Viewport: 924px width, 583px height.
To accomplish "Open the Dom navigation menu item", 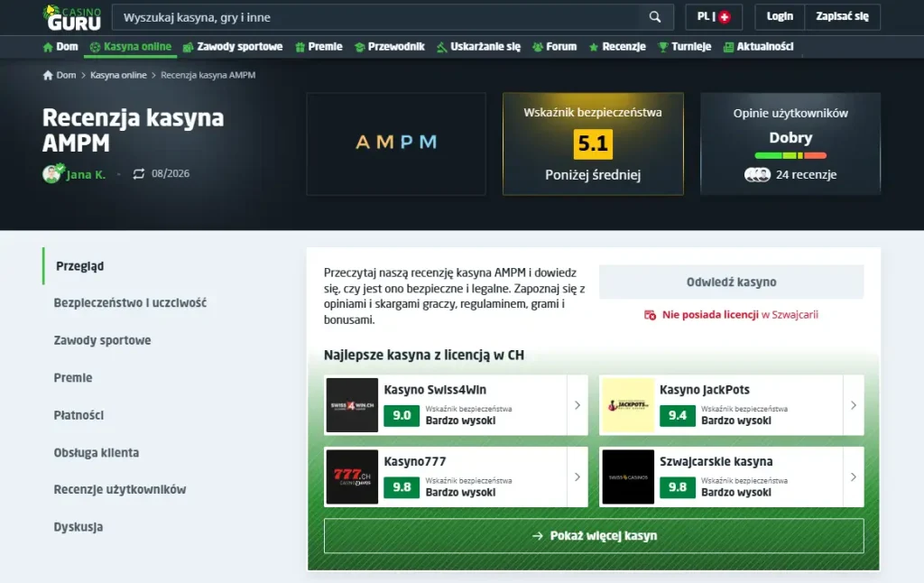I will coord(60,47).
